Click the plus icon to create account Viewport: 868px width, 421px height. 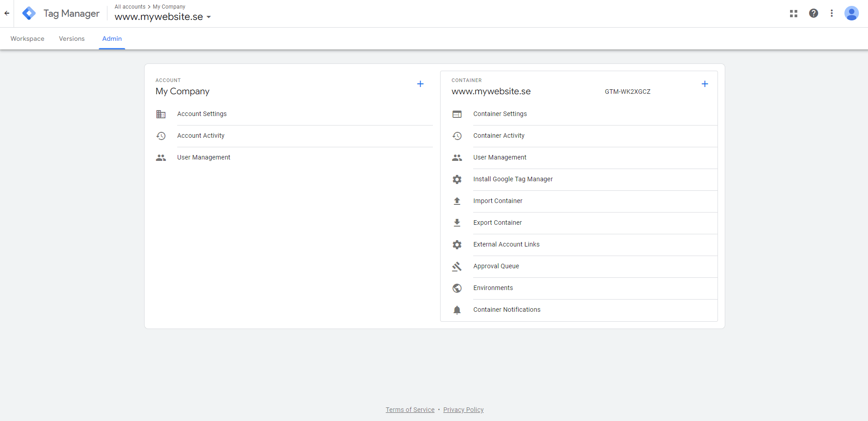[420, 84]
